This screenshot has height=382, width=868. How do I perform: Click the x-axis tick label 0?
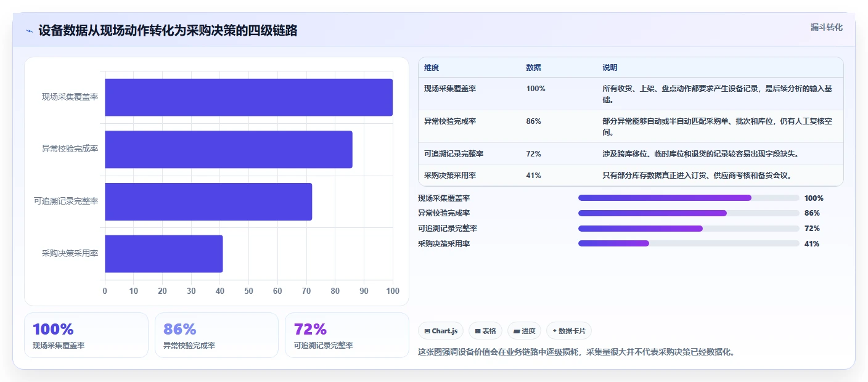click(105, 291)
